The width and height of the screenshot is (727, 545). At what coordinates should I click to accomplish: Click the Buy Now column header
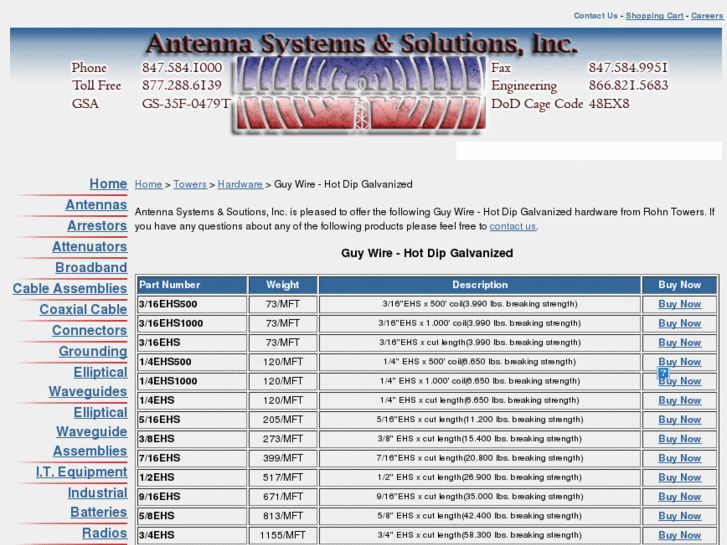click(x=680, y=285)
